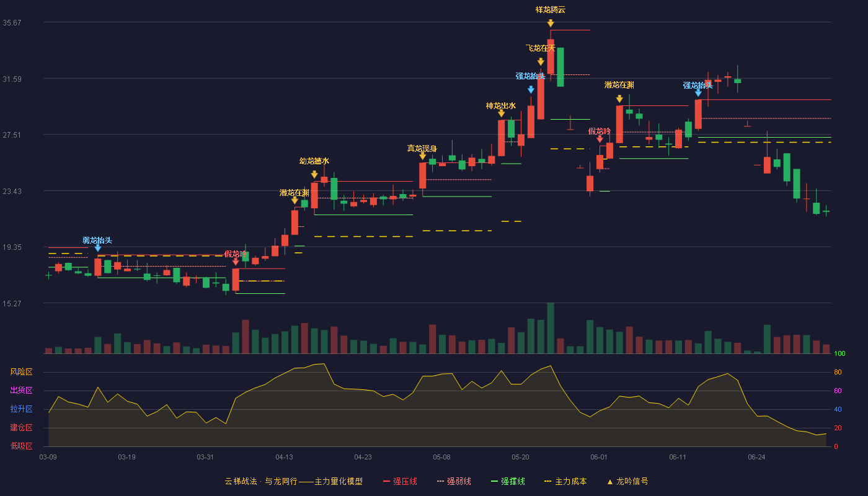Click the yellow arrow under 神龙出水
Viewport: 868px width, 496px height.
click(x=501, y=113)
